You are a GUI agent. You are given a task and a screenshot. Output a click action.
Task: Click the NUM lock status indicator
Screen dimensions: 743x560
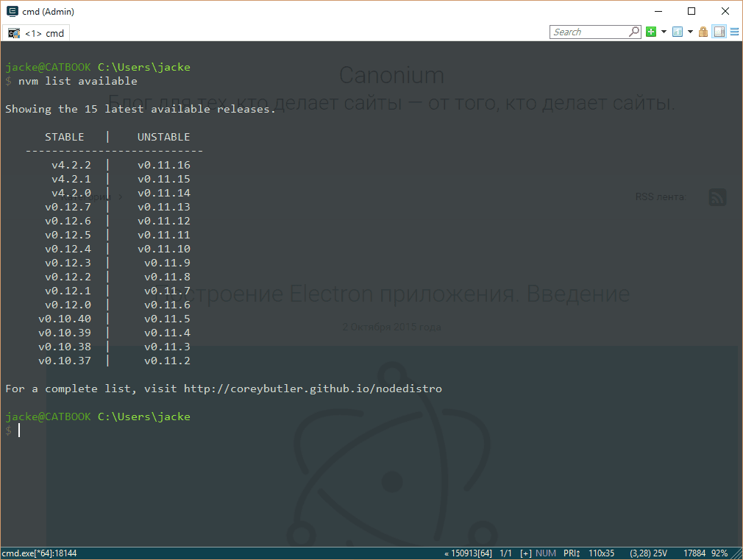click(x=546, y=553)
